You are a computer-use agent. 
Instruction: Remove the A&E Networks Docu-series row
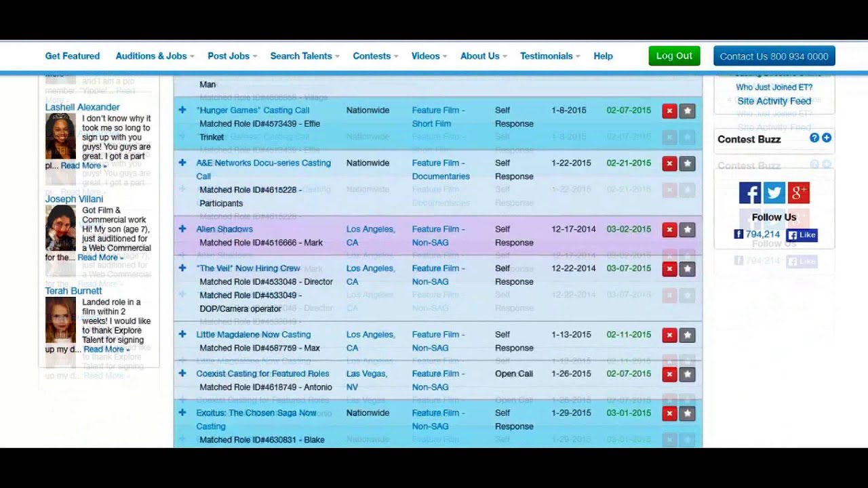669,164
